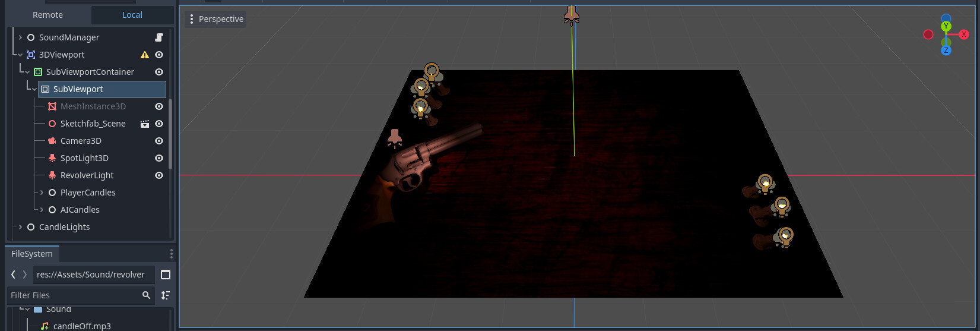Click the red X axis gizmo circle

pos(963,34)
